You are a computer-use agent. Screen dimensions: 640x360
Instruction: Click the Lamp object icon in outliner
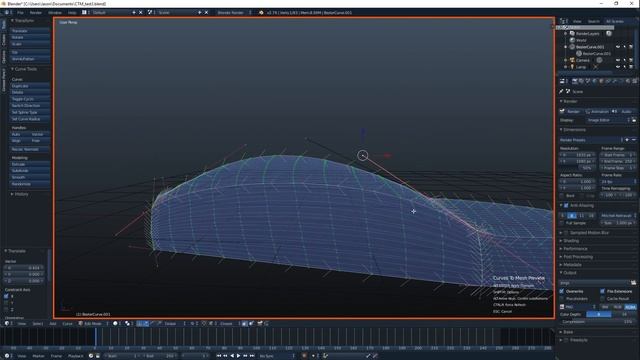coord(572,67)
